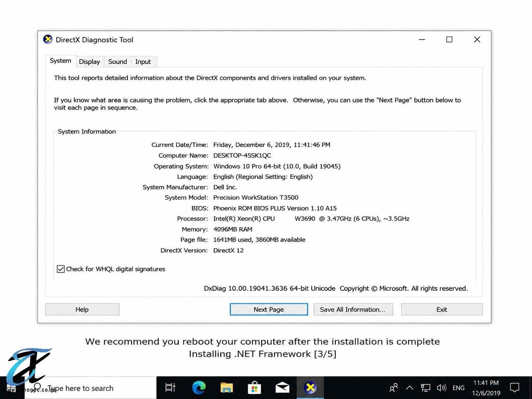The image size is (532, 399).
Task: Open the taskbar clock and calendar
Action: click(486, 388)
